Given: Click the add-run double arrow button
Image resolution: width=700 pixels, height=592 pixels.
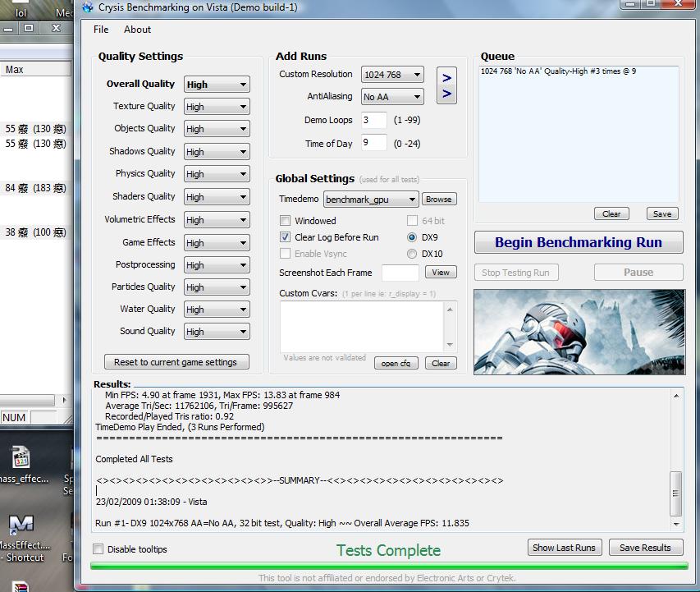Looking at the screenshot, I should pos(446,85).
